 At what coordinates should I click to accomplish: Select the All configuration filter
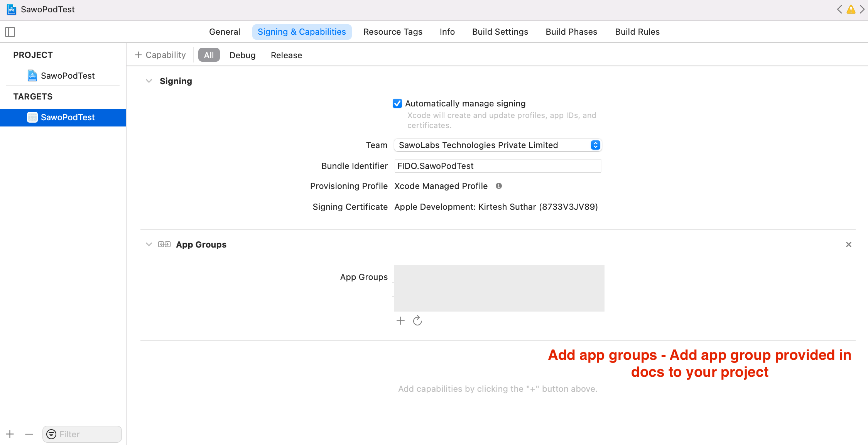coord(209,55)
